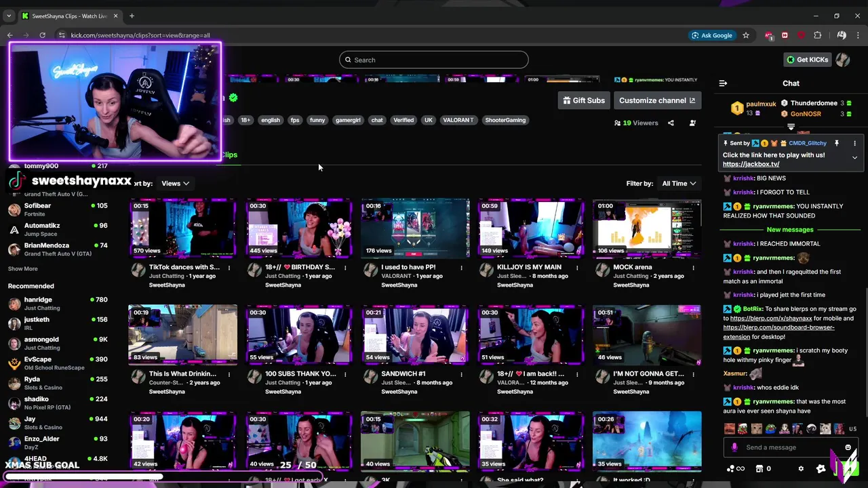Viewport: 868px width, 488px height.
Task: Switch to SweetShayna Clips browser tab
Action: click(x=69, y=16)
